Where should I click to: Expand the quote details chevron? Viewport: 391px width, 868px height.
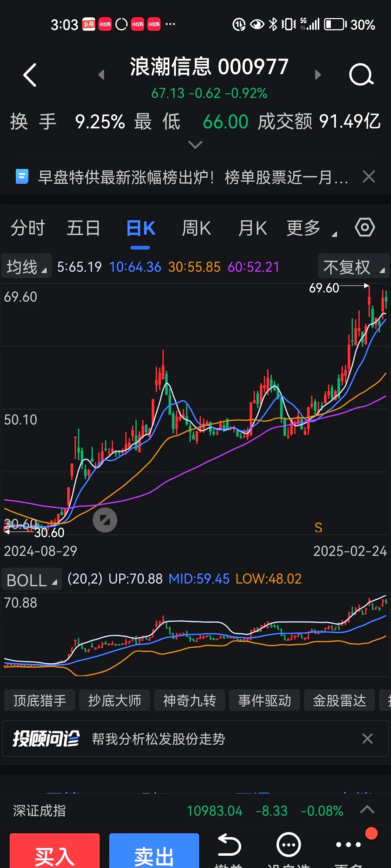[x=195, y=145]
